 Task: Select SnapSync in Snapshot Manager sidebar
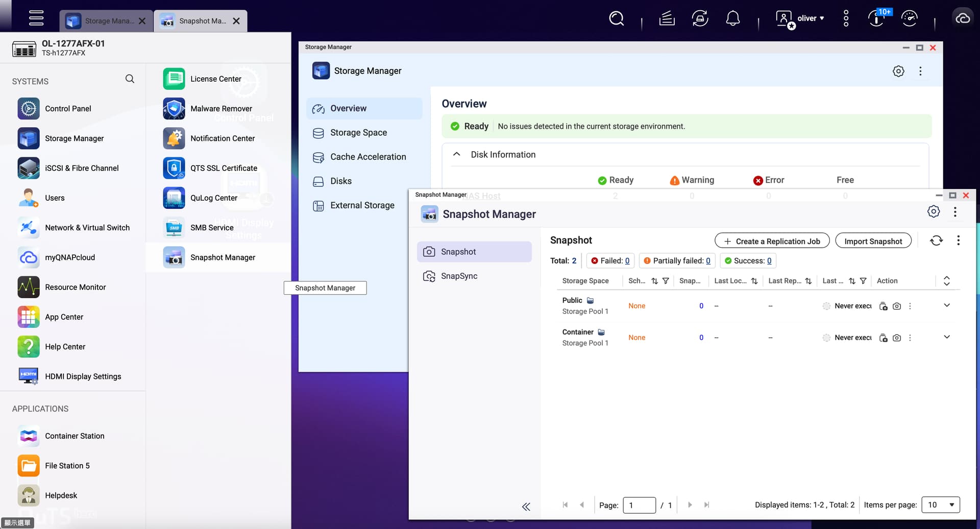[459, 276]
